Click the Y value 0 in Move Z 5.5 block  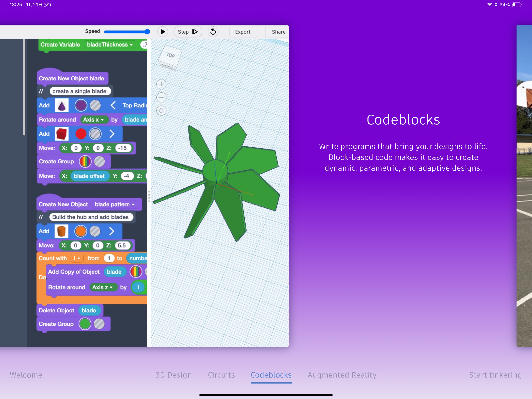click(x=98, y=245)
